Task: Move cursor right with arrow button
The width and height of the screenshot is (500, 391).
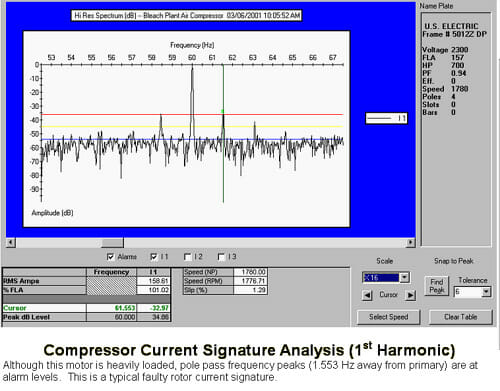Action: (411, 295)
